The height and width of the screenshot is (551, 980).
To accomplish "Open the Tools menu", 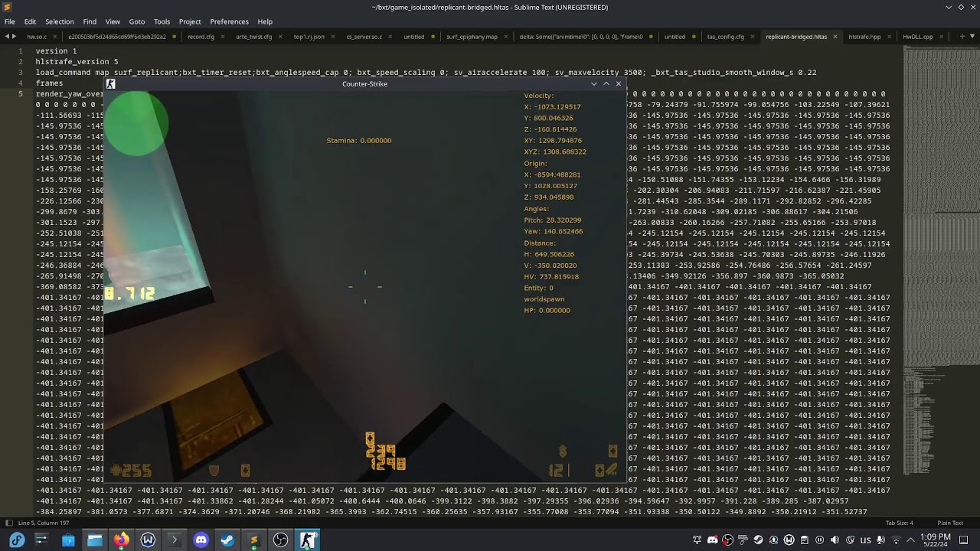I will pos(162,21).
